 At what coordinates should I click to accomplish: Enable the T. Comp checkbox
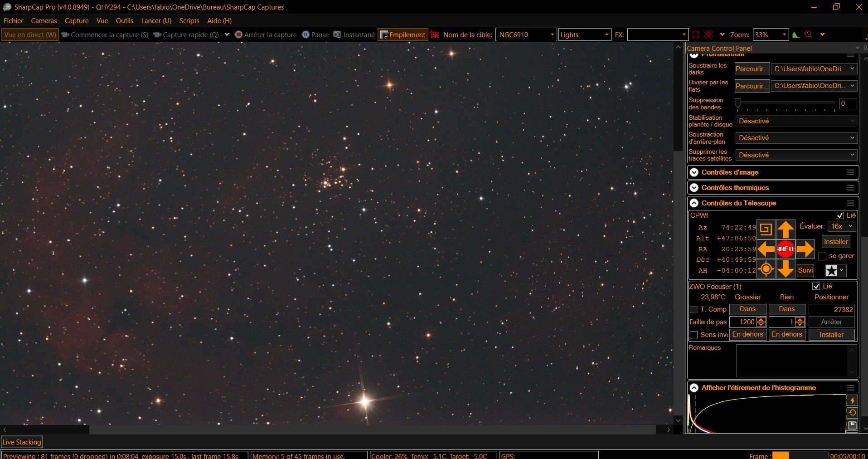coord(693,309)
